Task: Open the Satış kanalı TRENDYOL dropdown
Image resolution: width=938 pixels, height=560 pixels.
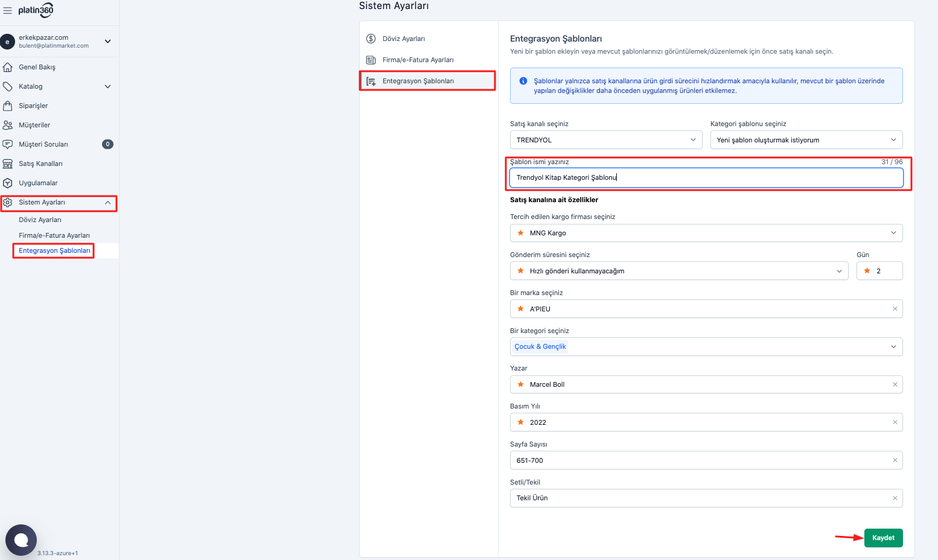Action: [x=606, y=140]
